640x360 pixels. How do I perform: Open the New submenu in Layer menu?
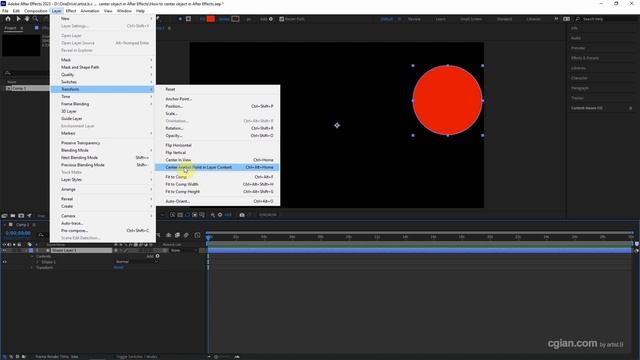click(103, 19)
